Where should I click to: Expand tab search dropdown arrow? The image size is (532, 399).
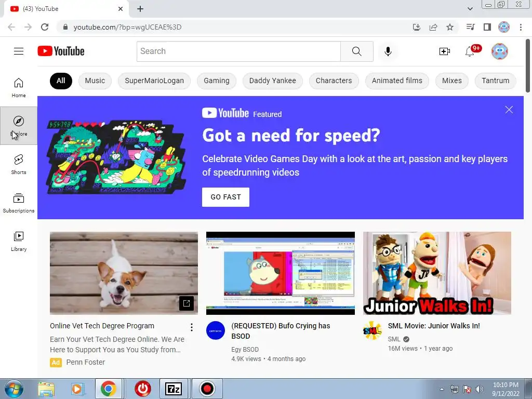(470, 9)
